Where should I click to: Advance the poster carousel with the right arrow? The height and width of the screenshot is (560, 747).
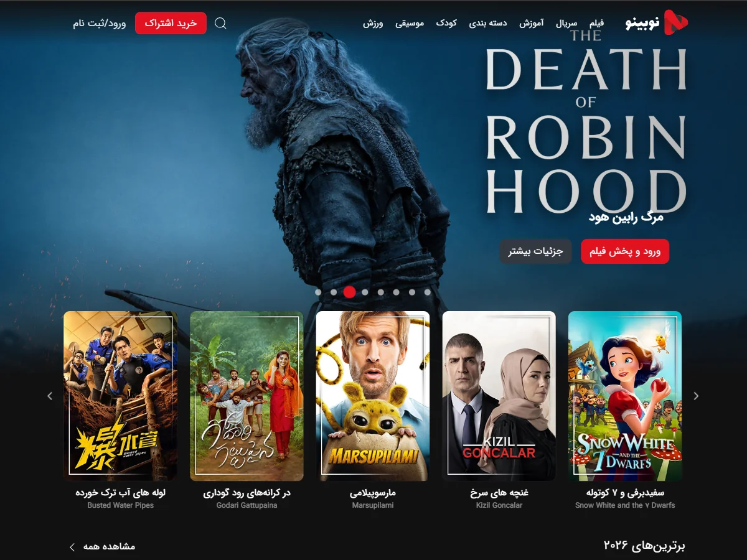coord(696,396)
